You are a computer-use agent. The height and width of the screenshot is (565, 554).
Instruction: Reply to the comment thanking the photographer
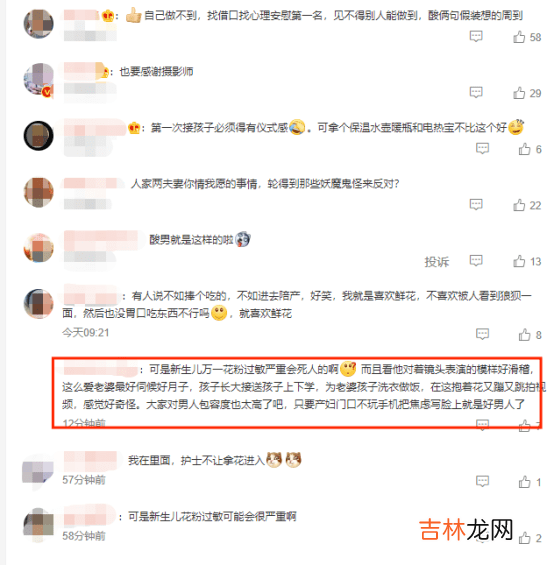[x=476, y=92]
